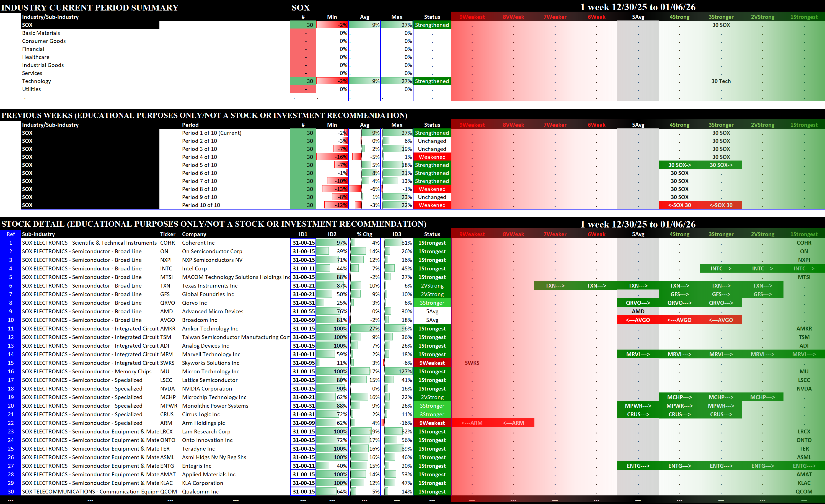825x504 pixels.
Task: Click the red 9Weakest status for SWKS
Action: point(432,363)
